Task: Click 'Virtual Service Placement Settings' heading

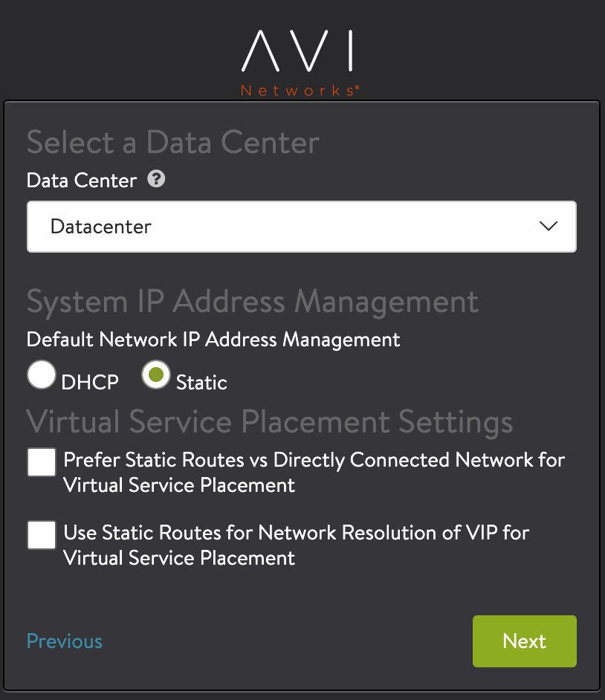Action: (x=269, y=421)
